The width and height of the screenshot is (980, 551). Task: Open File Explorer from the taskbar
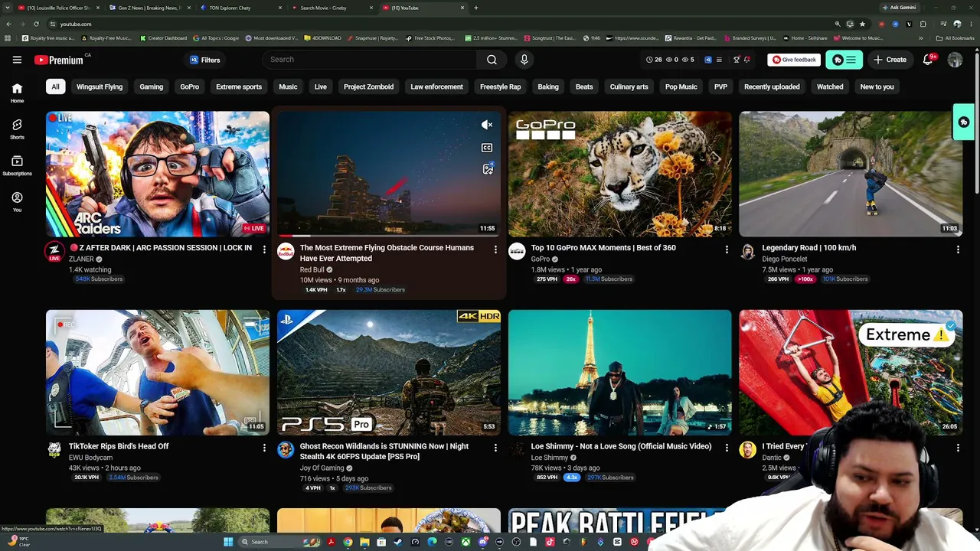(x=364, y=542)
